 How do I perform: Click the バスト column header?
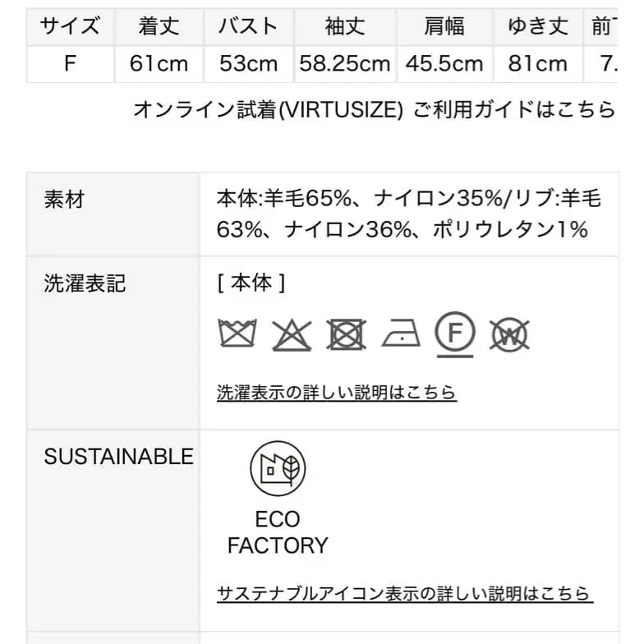(248, 26)
